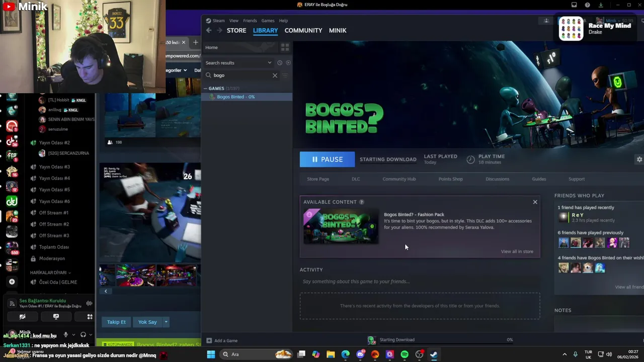This screenshot has height=362, width=644.
Task: Open Kategoriler dropdown in browser store page
Action: 177,70
